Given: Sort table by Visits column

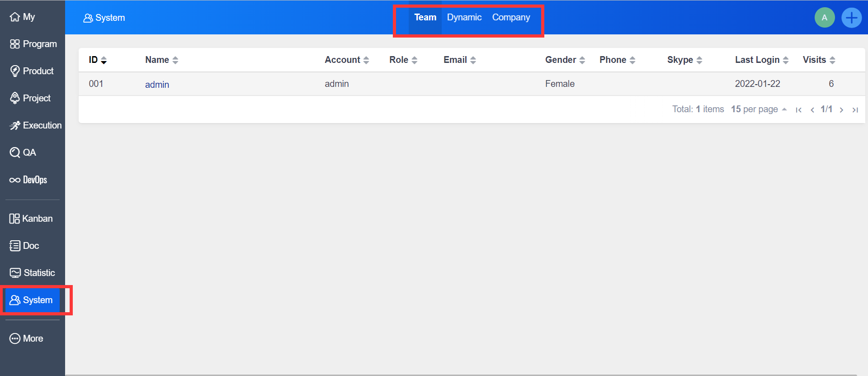Looking at the screenshot, I should pyautogui.click(x=818, y=60).
